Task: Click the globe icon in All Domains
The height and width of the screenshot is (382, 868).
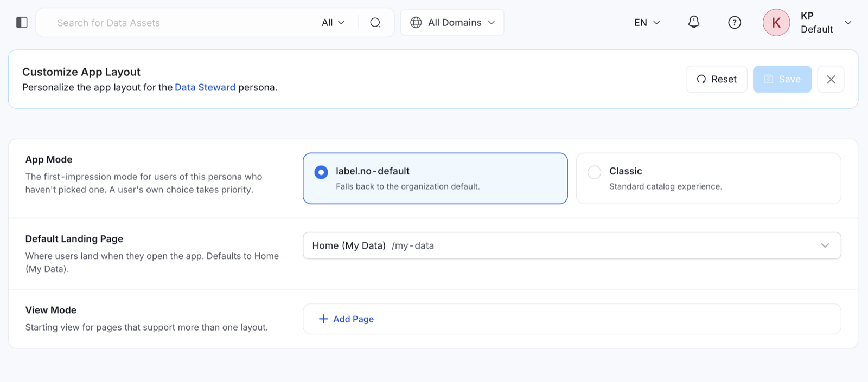Action: 416,22
